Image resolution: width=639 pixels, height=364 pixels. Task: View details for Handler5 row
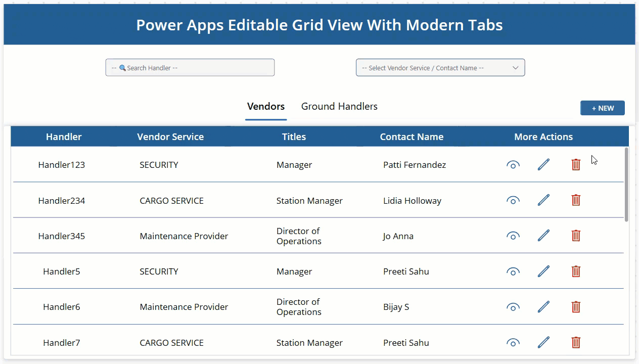(x=513, y=271)
